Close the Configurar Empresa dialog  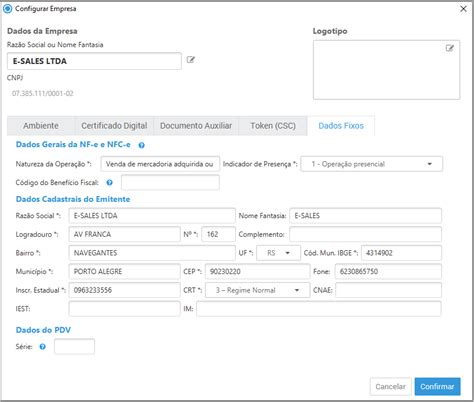pos(463,9)
